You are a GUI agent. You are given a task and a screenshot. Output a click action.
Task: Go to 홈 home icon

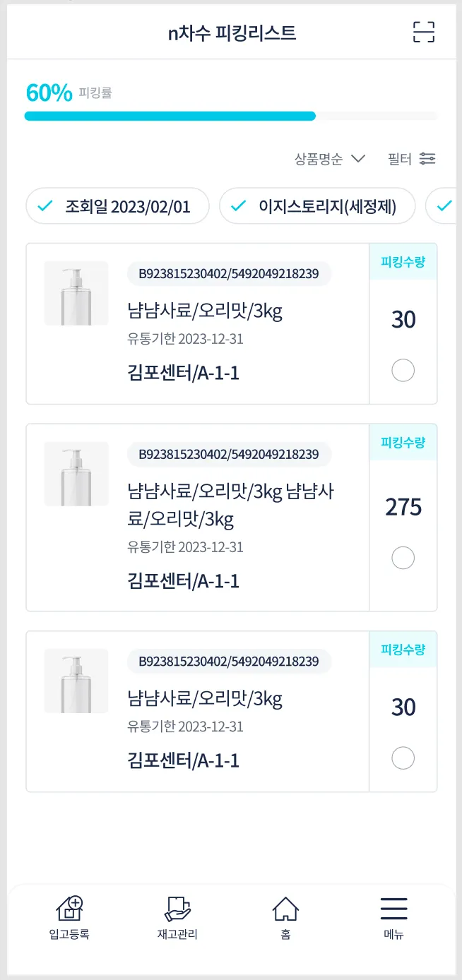(285, 909)
